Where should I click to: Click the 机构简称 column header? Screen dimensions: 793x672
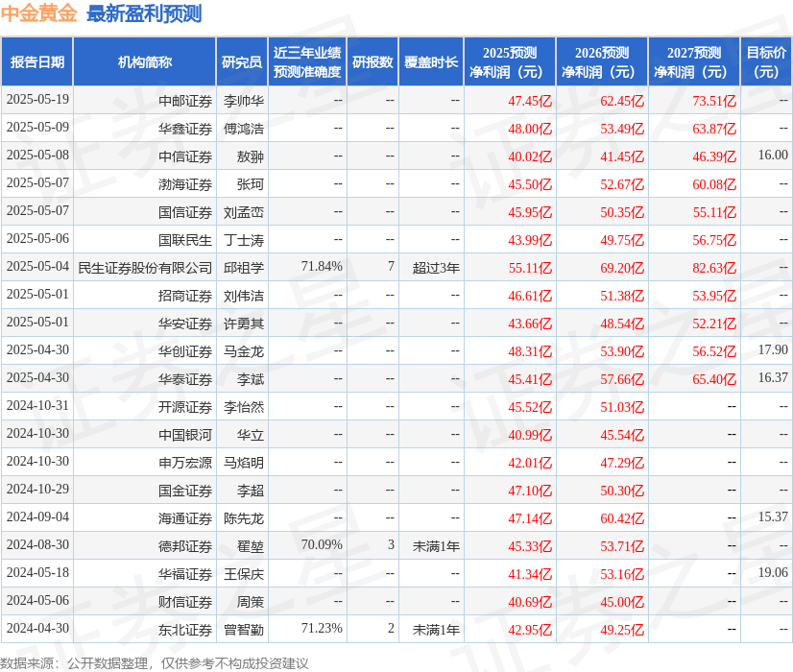[x=146, y=60]
